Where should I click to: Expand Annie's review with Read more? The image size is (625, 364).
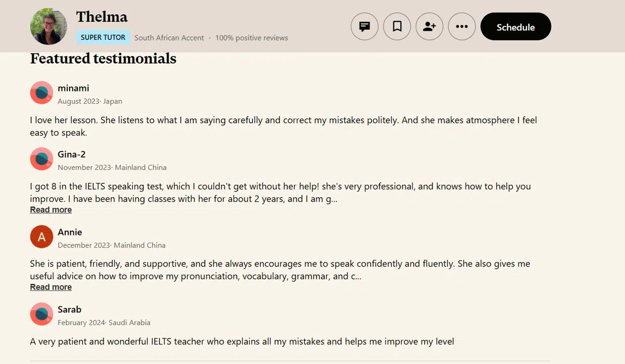(x=51, y=287)
